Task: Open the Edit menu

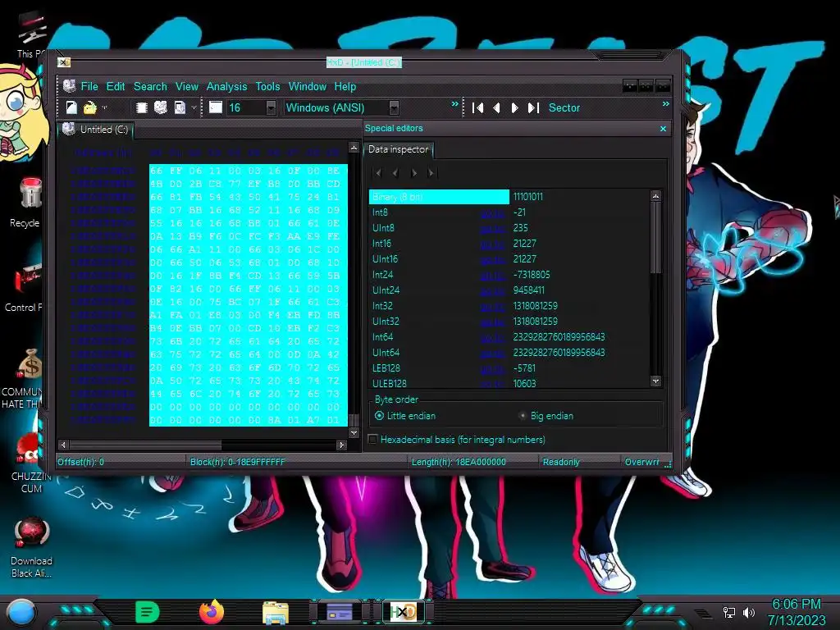Action: pos(115,86)
